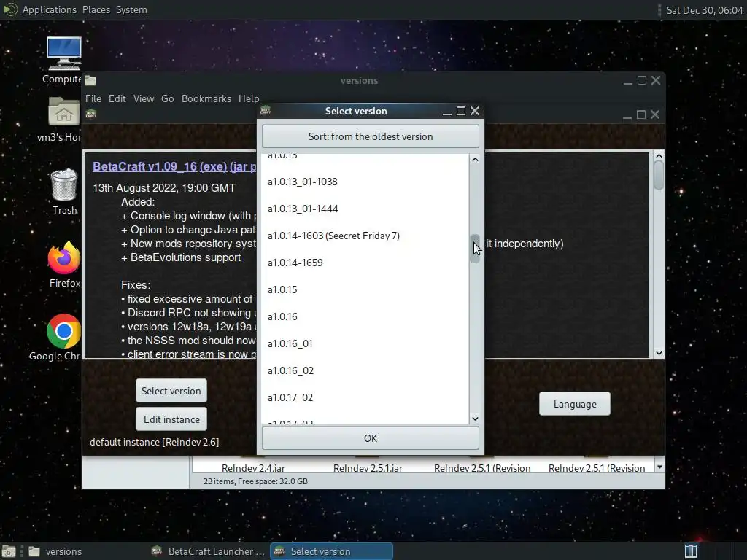Click the file manager scroll down arrow
The image size is (747, 560).
point(659,467)
